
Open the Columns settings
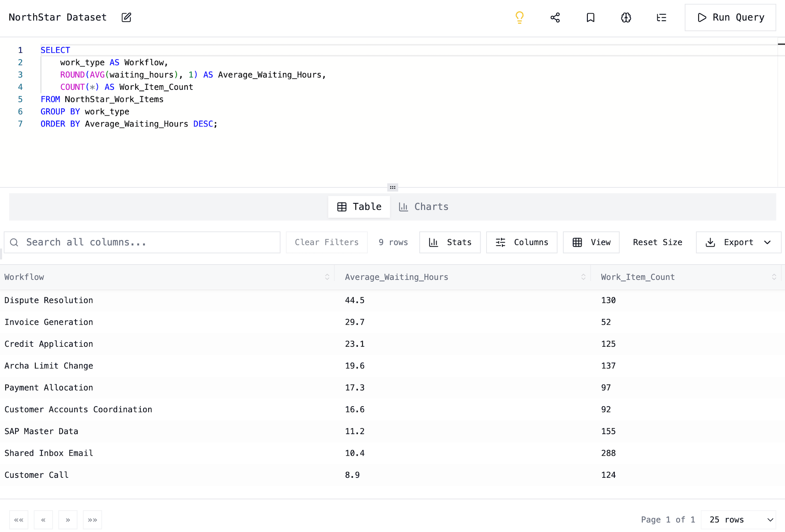pyautogui.click(x=521, y=242)
